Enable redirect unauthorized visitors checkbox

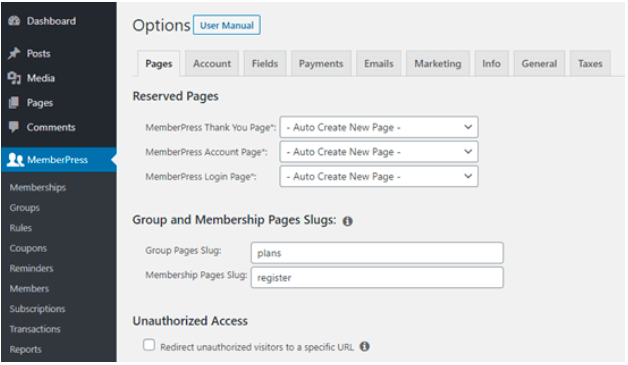click(x=149, y=345)
